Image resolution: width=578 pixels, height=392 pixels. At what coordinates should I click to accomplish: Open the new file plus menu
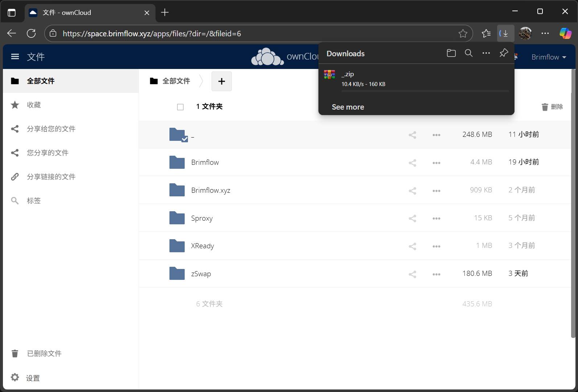[x=221, y=81]
